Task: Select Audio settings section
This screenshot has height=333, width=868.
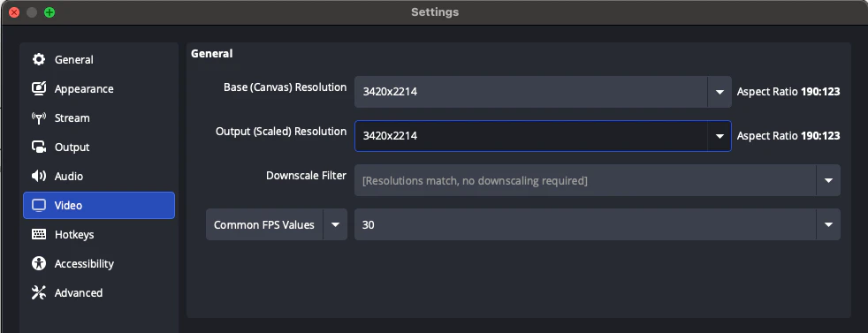Action: [98, 176]
